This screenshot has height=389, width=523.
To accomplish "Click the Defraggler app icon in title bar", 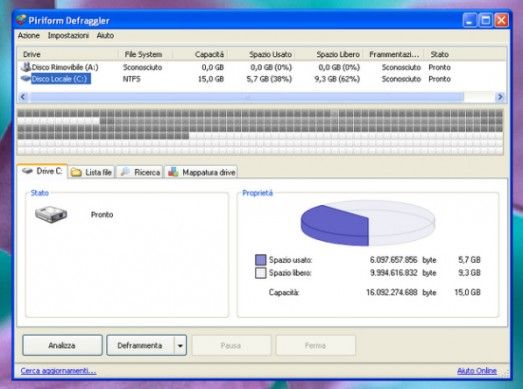I will (x=21, y=20).
